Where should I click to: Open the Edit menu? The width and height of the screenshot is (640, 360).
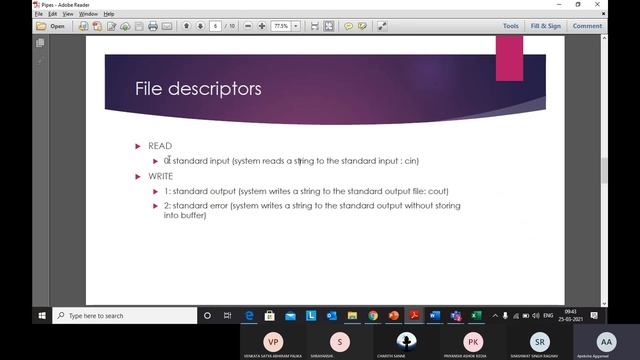(x=53, y=14)
